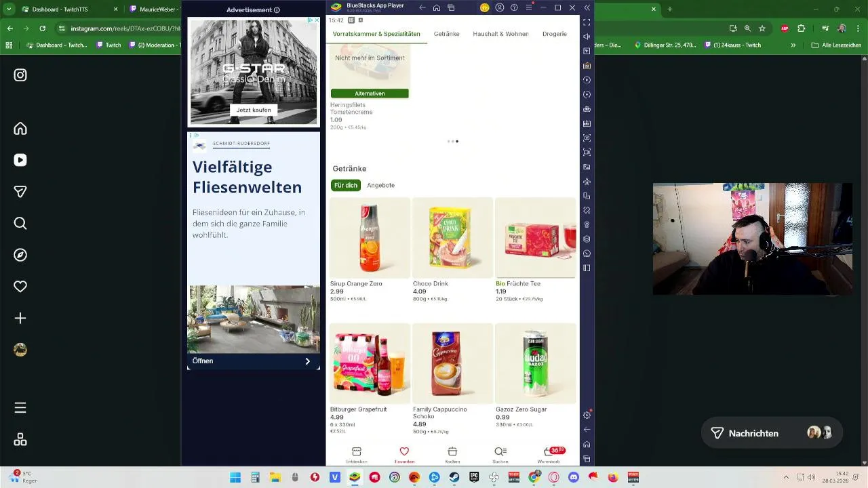
Task: Switch to MauriceWeber browser tab
Action: [x=154, y=9]
